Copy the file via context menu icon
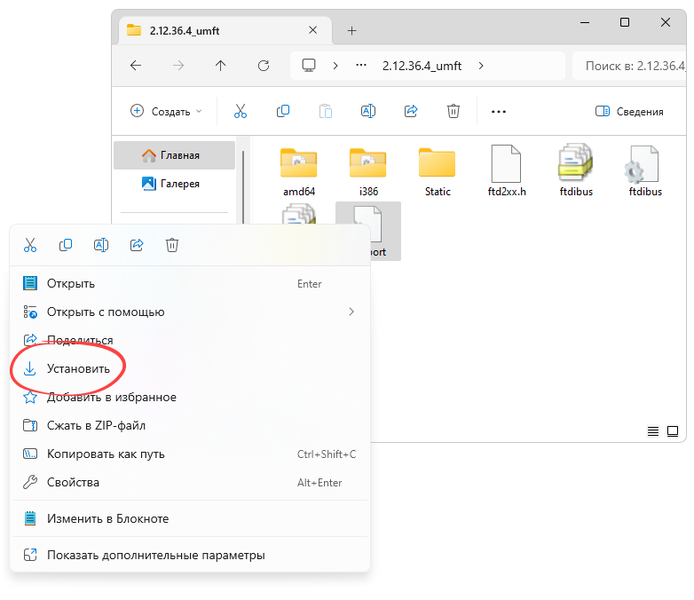Viewport: 694px width, 600px height. click(66, 245)
